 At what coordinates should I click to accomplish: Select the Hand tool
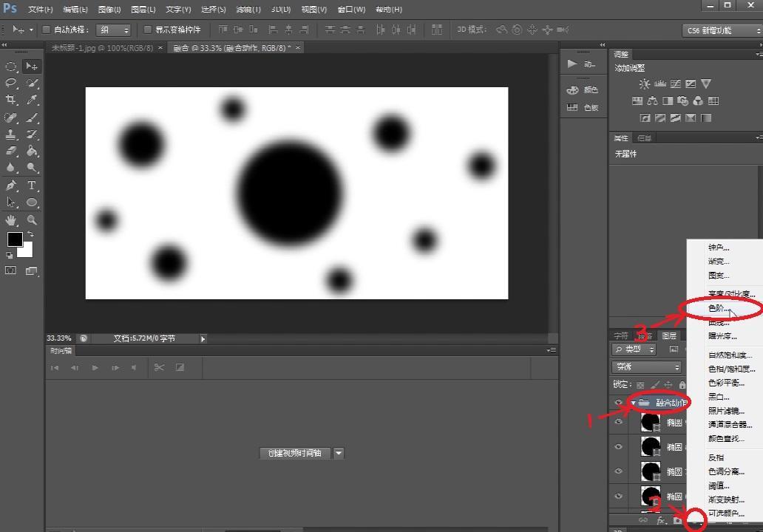pos(11,220)
